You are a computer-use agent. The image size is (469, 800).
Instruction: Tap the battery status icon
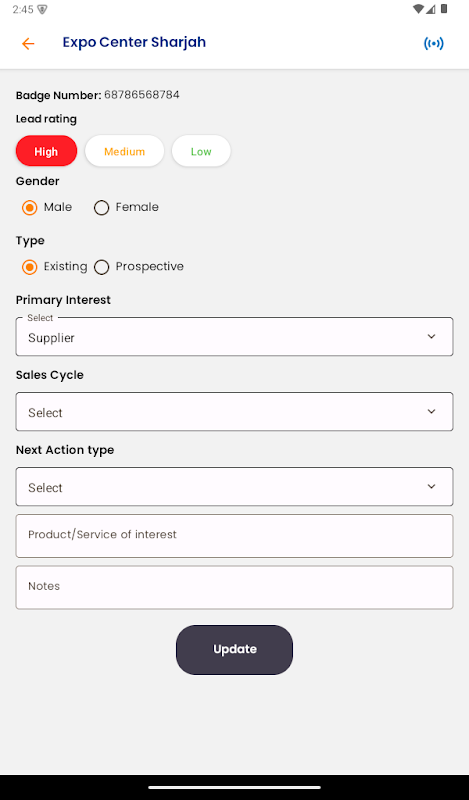[x=444, y=9]
